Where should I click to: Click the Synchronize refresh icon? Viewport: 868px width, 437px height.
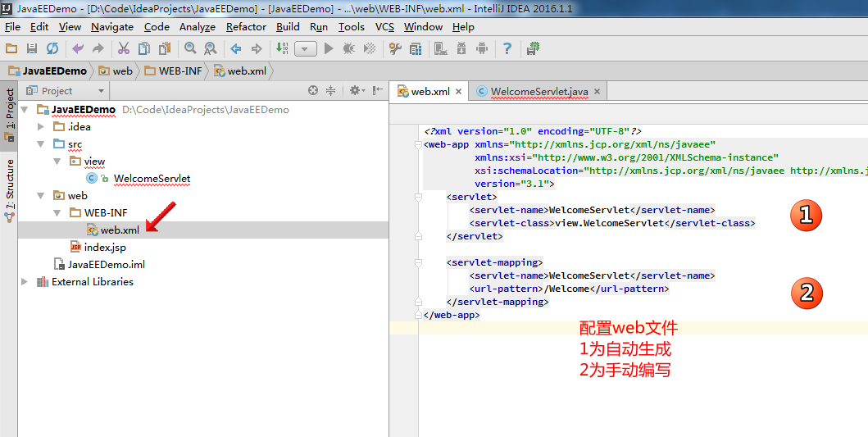tap(52, 48)
